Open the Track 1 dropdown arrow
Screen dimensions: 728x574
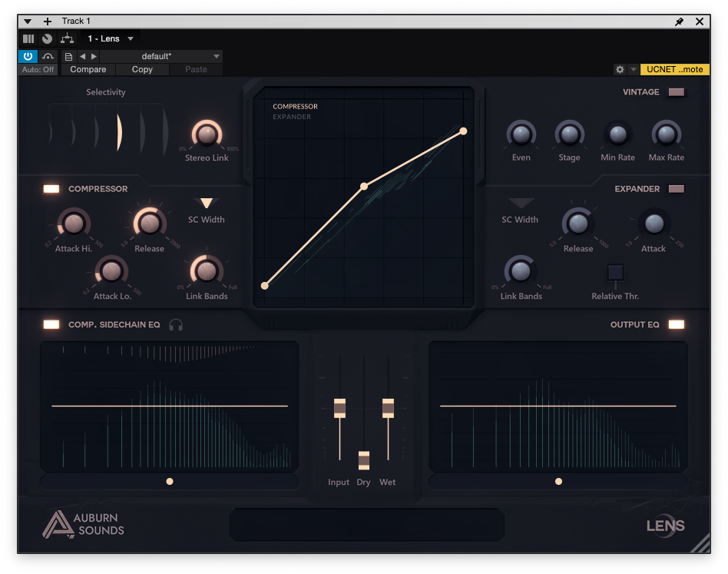click(x=28, y=22)
